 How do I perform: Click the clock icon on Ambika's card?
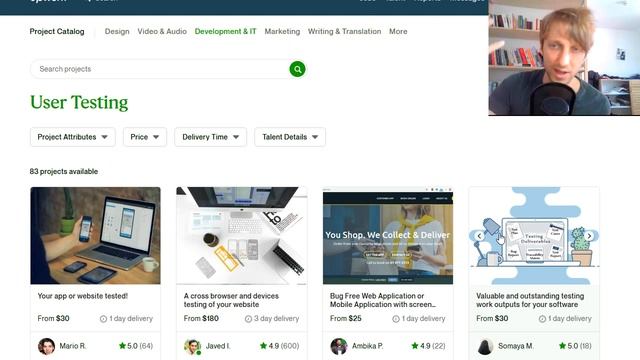coord(396,319)
